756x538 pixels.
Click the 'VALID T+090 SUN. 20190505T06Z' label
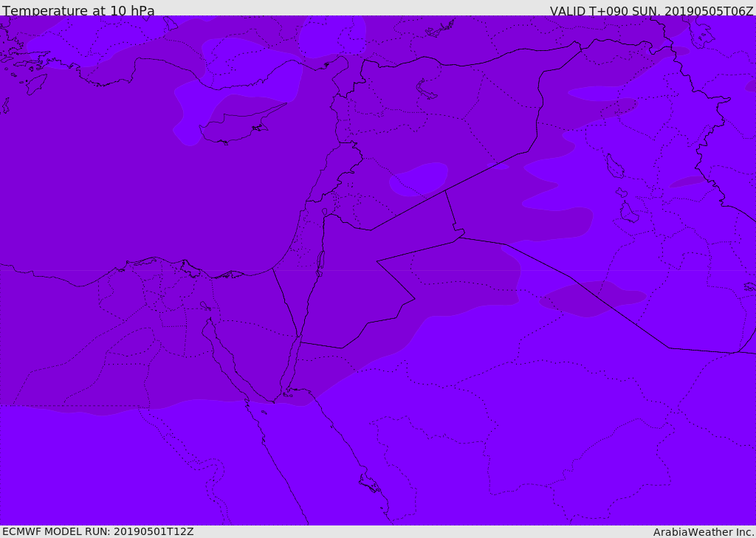point(651,10)
